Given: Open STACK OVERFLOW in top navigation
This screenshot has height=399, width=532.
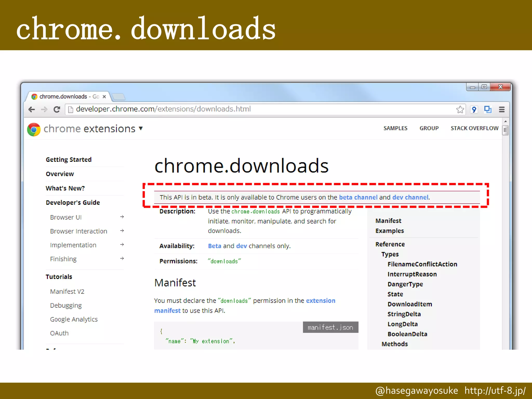Looking at the screenshot, I should (475, 128).
